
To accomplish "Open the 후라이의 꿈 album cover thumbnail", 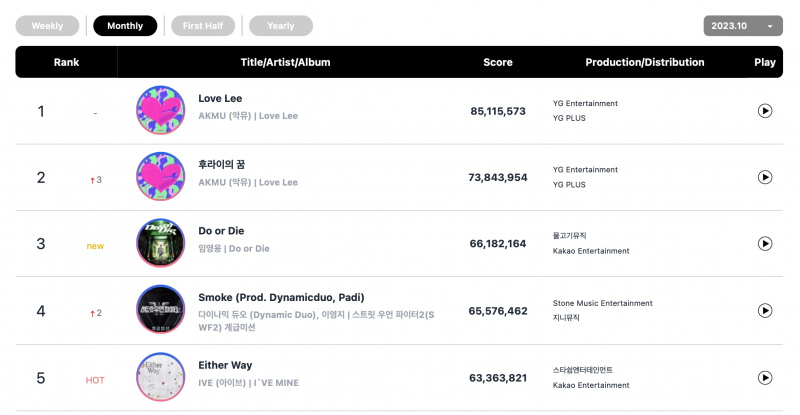I will [x=160, y=177].
